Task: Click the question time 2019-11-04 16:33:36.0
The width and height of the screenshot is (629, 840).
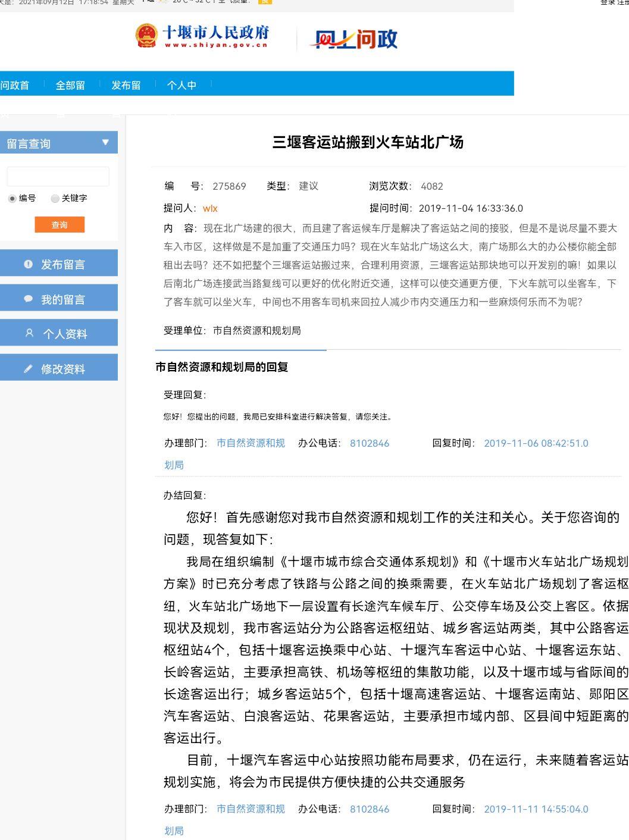Action: pyautogui.click(x=471, y=208)
